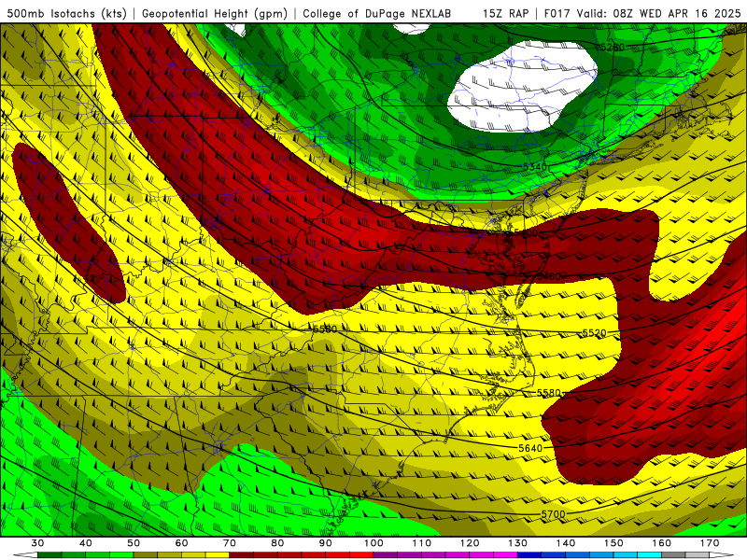Pick the magenta 125-130 kt legend swatch
Viewport: 747px width, 560px height.
pos(506,555)
